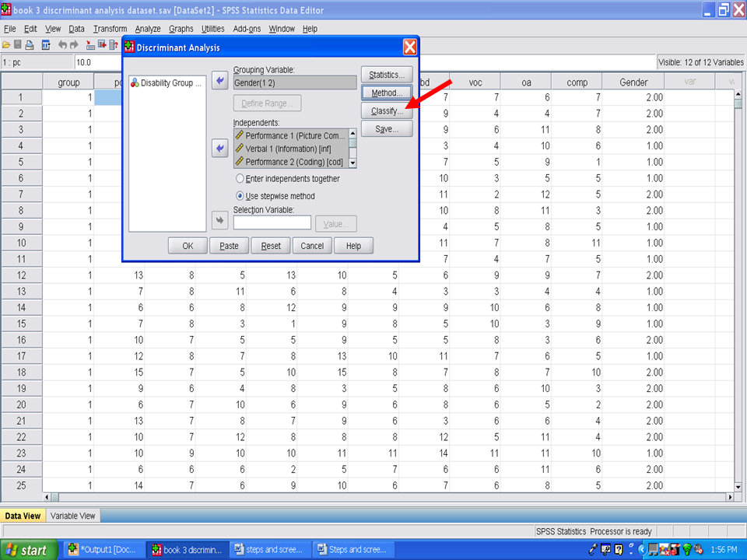This screenshot has width=747, height=560.
Task: Open Windows Start menu
Action: 29,550
